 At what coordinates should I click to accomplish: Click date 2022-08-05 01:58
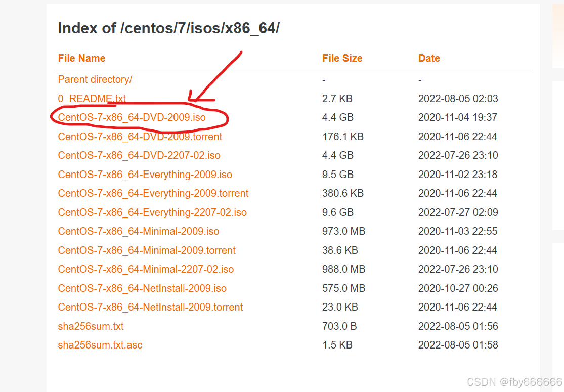(x=458, y=345)
